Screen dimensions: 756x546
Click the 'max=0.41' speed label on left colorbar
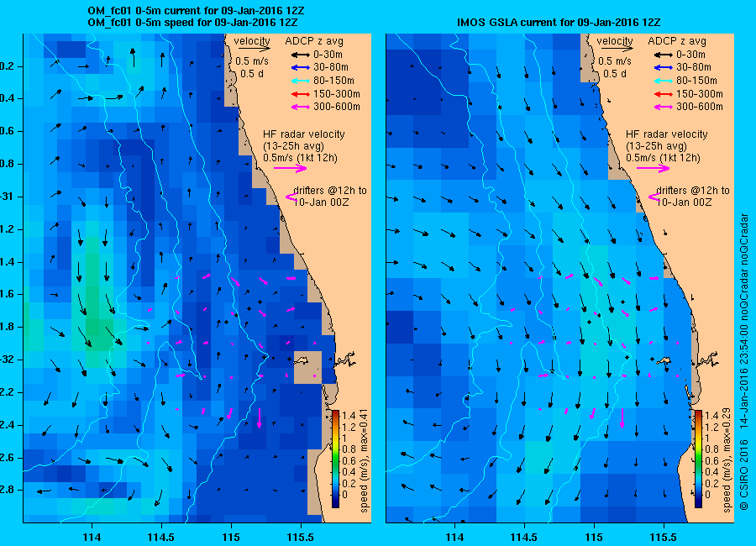pyautogui.click(x=365, y=428)
